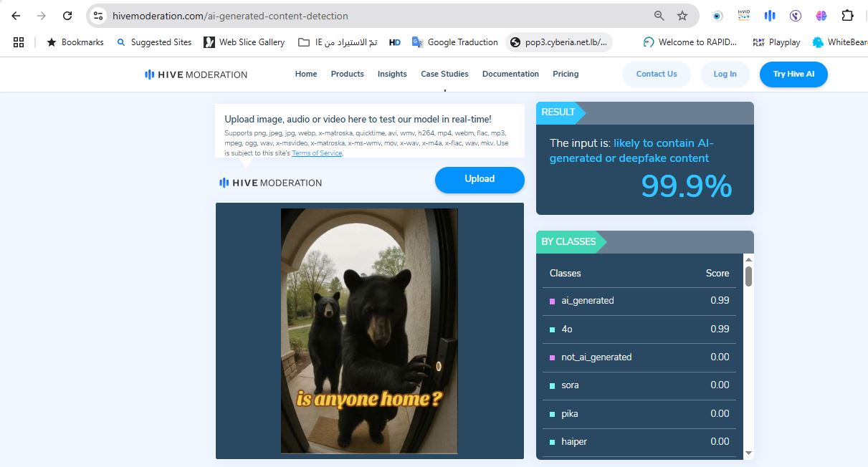Click the browser back arrow
Screen dimensions: 868x467
(x=16, y=16)
